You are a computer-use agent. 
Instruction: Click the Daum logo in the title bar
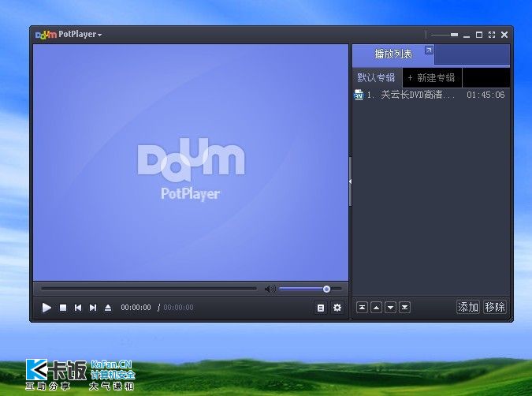point(46,35)
